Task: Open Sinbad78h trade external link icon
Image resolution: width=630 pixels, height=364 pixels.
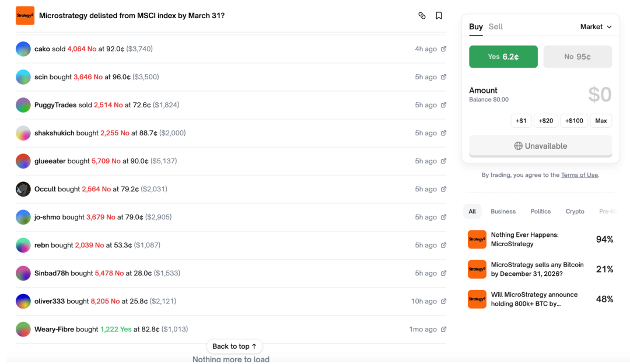Action: point(443,273)
